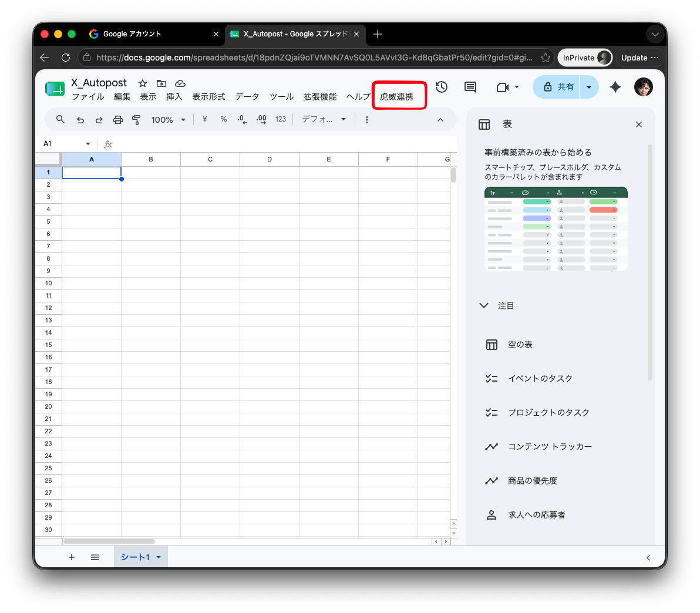The width and height of the screenshot is (700, 613).
Task: Open the comments icon
Action: 470,87
